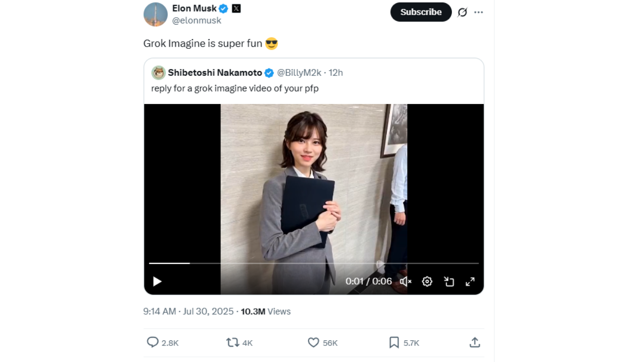Open the post timestamp link
The width and height of the screenshot is (644, 362).
[188, 312]
